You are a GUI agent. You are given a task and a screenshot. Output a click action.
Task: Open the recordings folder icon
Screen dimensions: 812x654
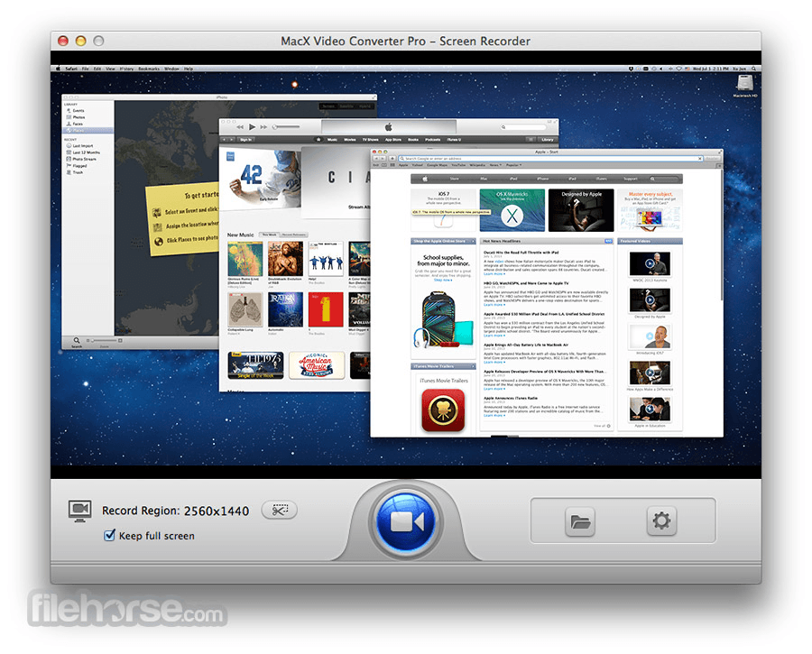[x=581, y=520]
